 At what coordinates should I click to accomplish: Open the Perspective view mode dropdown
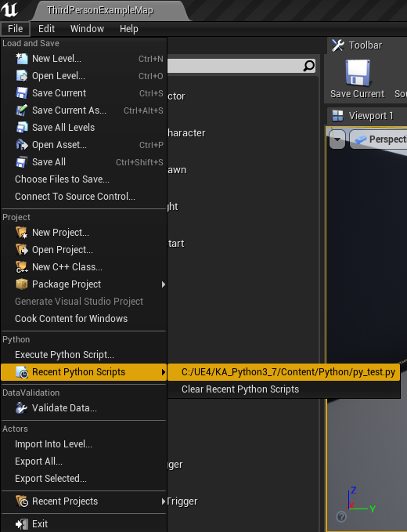pos(378,139)
